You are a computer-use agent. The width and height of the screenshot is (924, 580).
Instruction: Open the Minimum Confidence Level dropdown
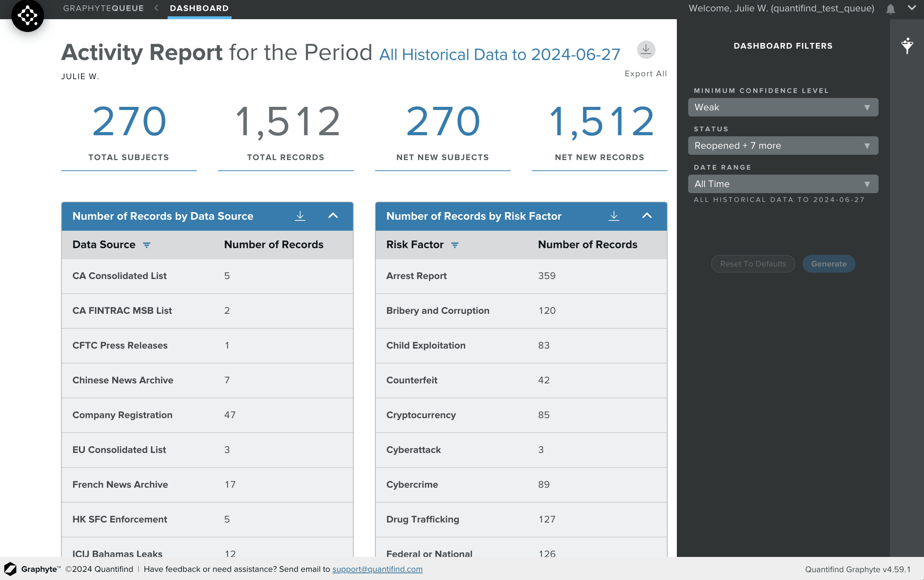click(x=783, y=108)
